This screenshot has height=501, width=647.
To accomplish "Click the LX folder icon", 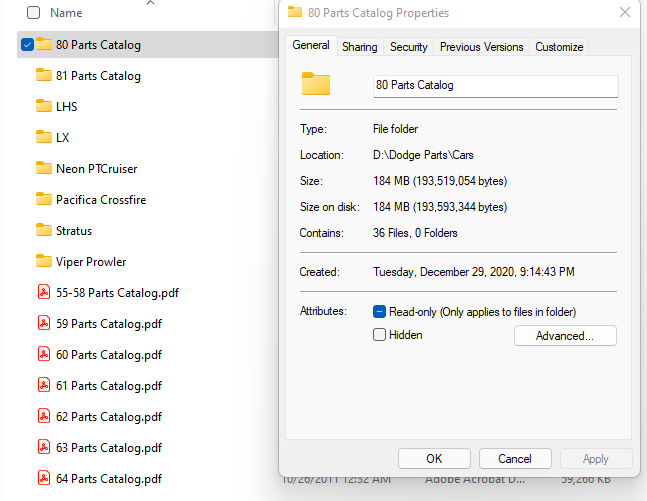I will point(44,137).
